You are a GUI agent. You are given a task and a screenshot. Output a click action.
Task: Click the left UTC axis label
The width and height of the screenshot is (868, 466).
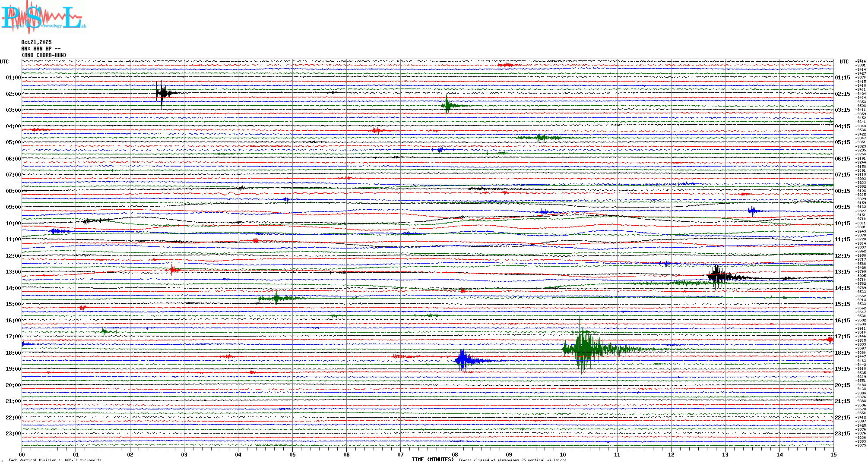tap(4, 62)
